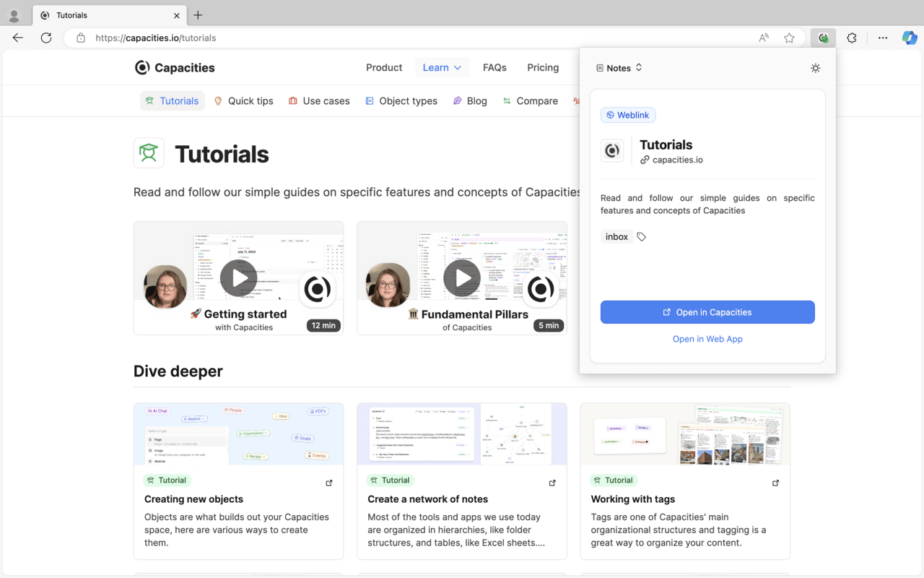Switch to the Compare tab

pos(531,101)
